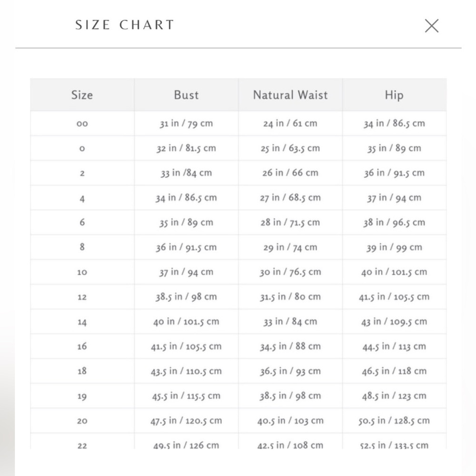The image size is (476, 476).
Task: Click the Size column header
Action: click(82, 95)
